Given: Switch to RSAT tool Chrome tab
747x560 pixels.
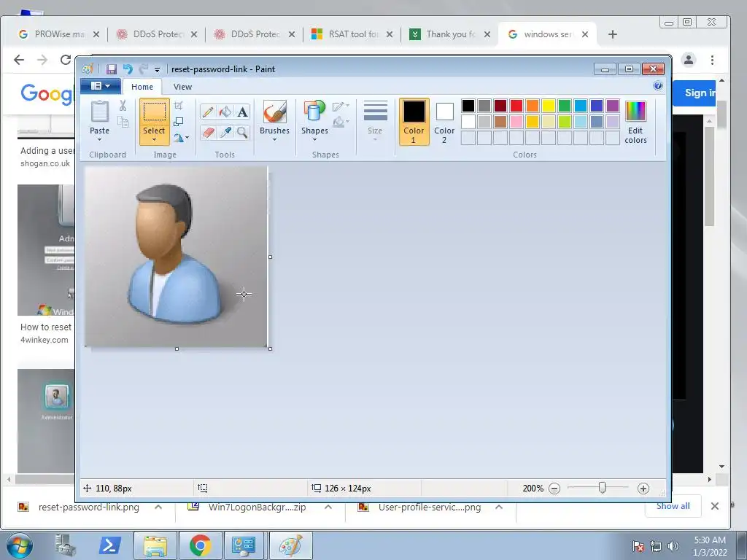Looking at the screenshot, I should [x=352, y=34].
